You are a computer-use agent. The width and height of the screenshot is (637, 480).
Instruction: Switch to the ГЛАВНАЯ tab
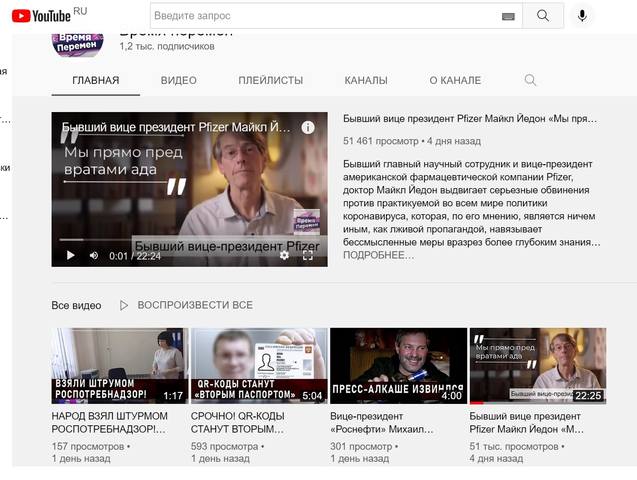coord(96,80)
